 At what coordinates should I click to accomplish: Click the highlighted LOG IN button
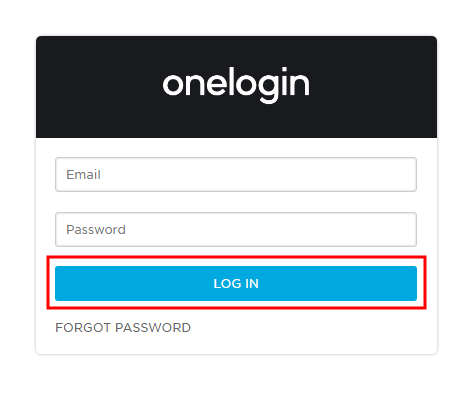(x=236, y=283)
